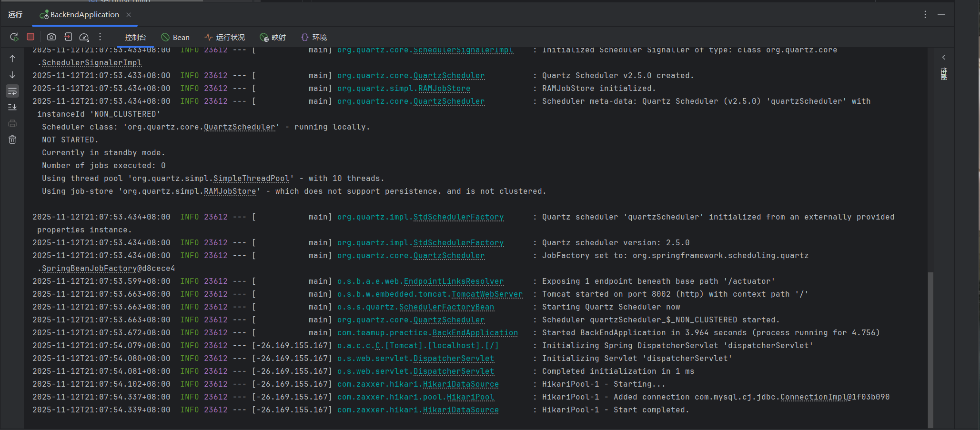
Task: Click the up arrow in console gutter
Action: (12, 59)
